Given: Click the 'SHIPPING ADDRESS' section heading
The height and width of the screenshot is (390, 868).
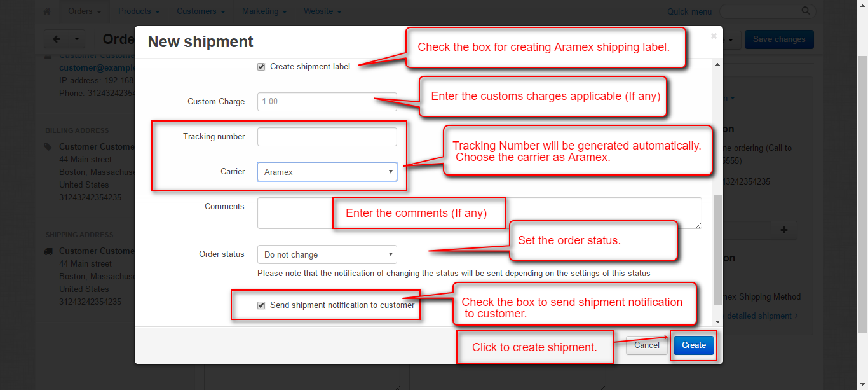Looking at the screenshot, I should point(79,235).
